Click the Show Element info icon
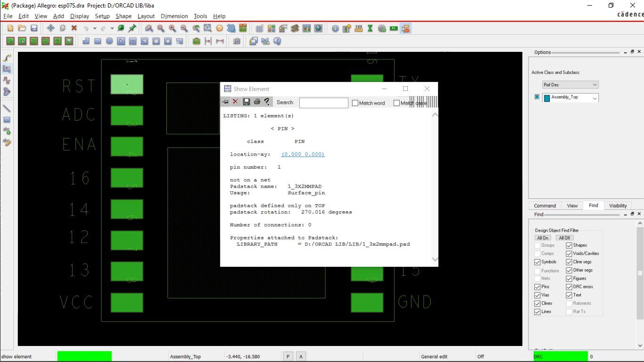The image size is (644, 362). coord(335,28)
